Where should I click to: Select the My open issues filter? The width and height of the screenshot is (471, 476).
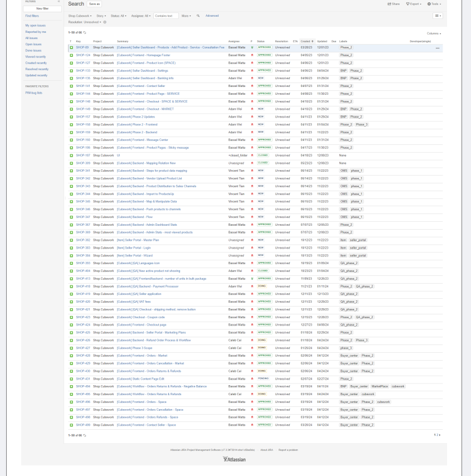pyautogui.click(x=35, y=26)
